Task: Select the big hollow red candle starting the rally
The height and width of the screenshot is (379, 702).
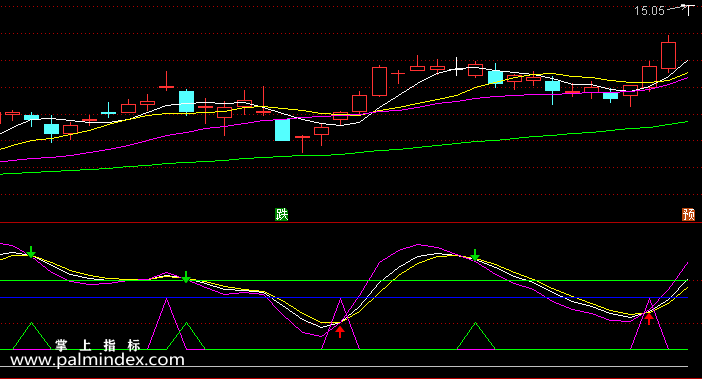Action: coord(379,81)
